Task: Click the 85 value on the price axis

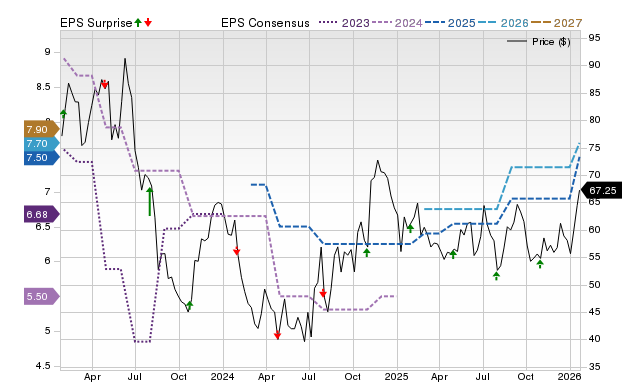Action: coord(595,93)
